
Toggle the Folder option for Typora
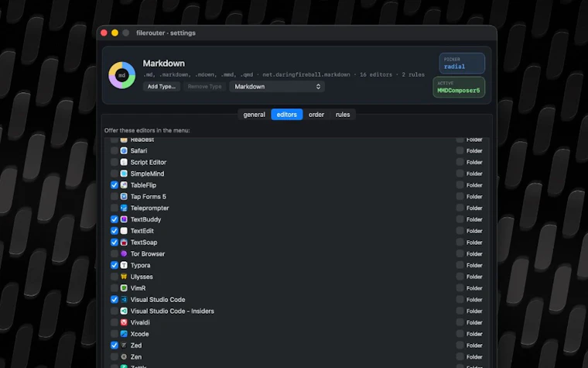[460, 265]
